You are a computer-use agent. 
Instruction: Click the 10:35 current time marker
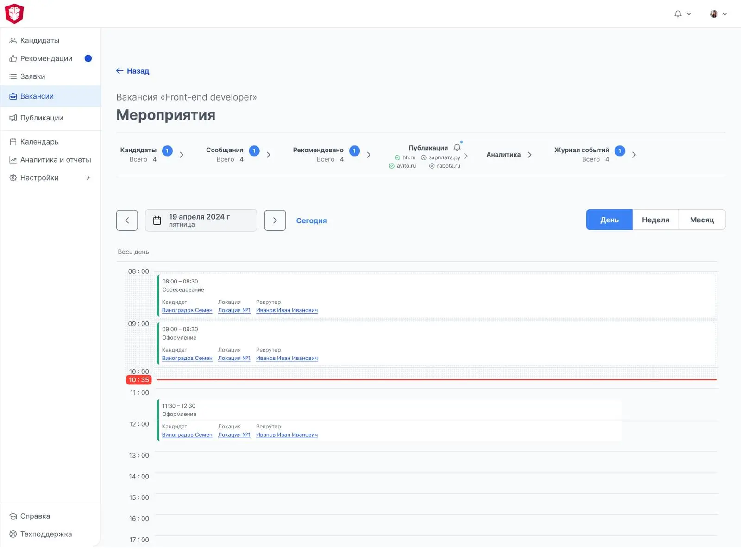(139, 380)
